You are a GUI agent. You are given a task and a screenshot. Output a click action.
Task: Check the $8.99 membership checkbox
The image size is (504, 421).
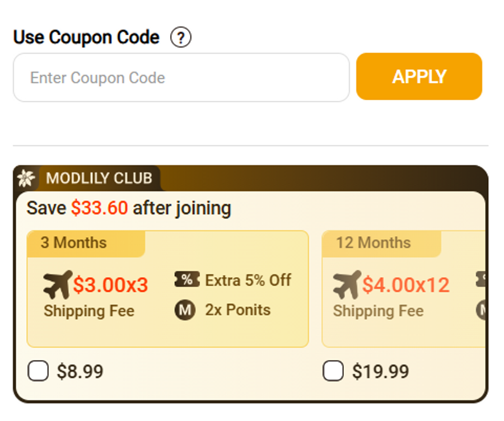coord(38,371)
